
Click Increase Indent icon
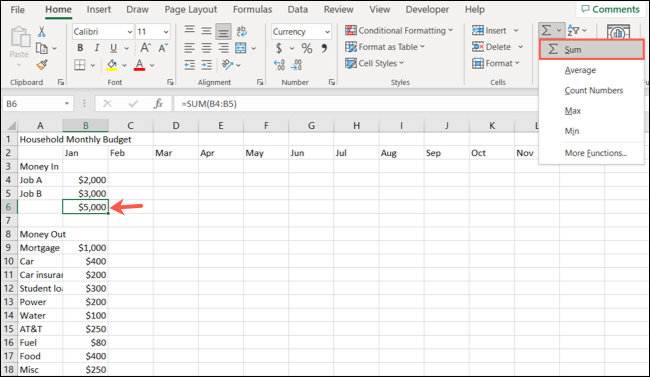[x=206, y=65]
